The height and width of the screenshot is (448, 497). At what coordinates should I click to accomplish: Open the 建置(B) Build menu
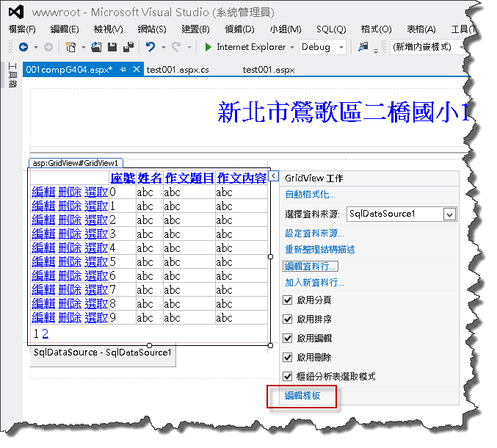click(195, 29)
